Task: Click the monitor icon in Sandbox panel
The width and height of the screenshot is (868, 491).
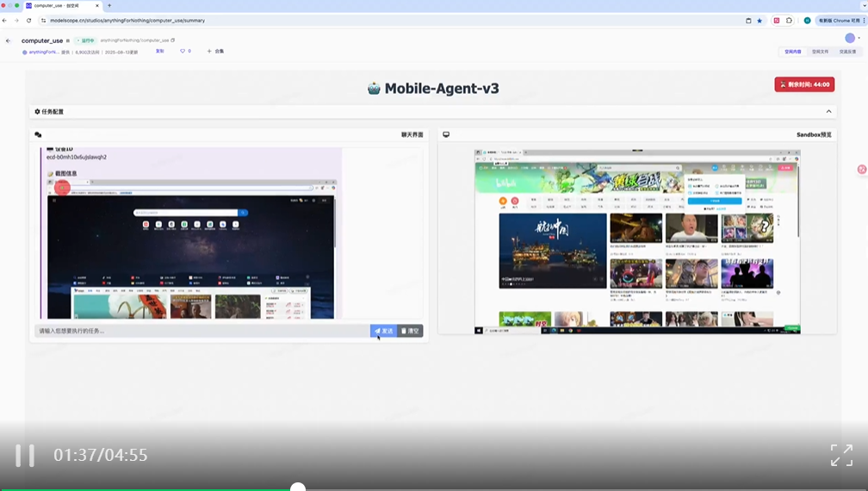Action: [446, 134]
